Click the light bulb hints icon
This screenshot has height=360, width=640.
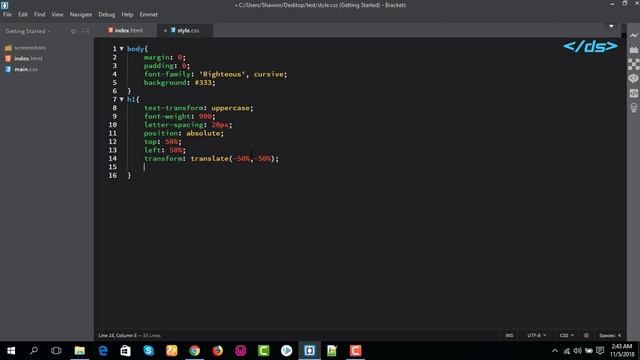[633, 108]
